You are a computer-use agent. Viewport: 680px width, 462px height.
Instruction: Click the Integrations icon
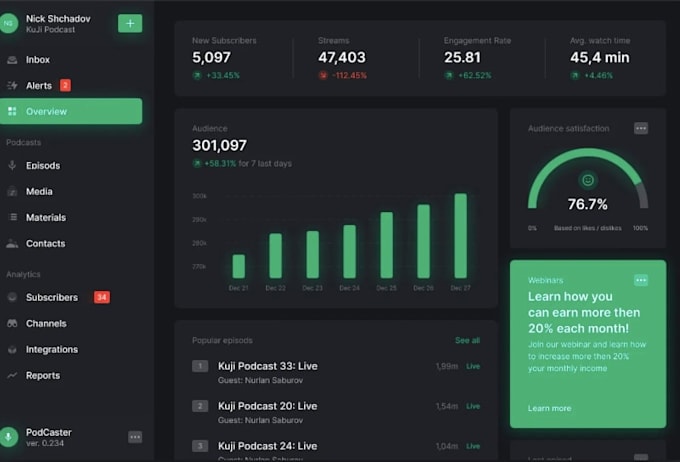pos(12,350)
